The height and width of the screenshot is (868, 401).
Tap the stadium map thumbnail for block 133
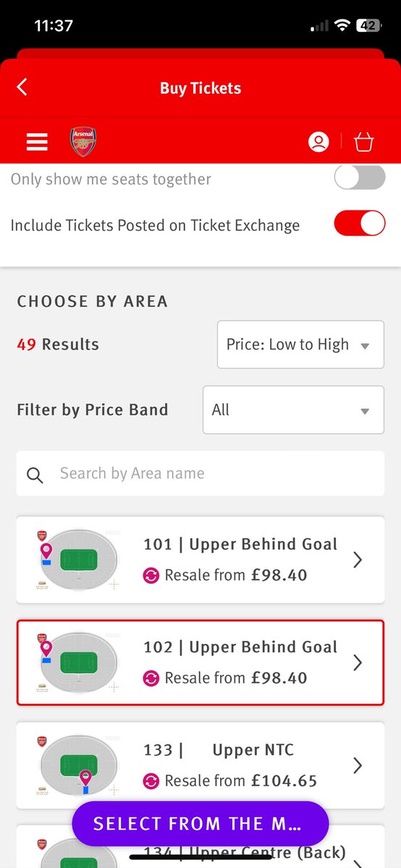pos(76,766)
